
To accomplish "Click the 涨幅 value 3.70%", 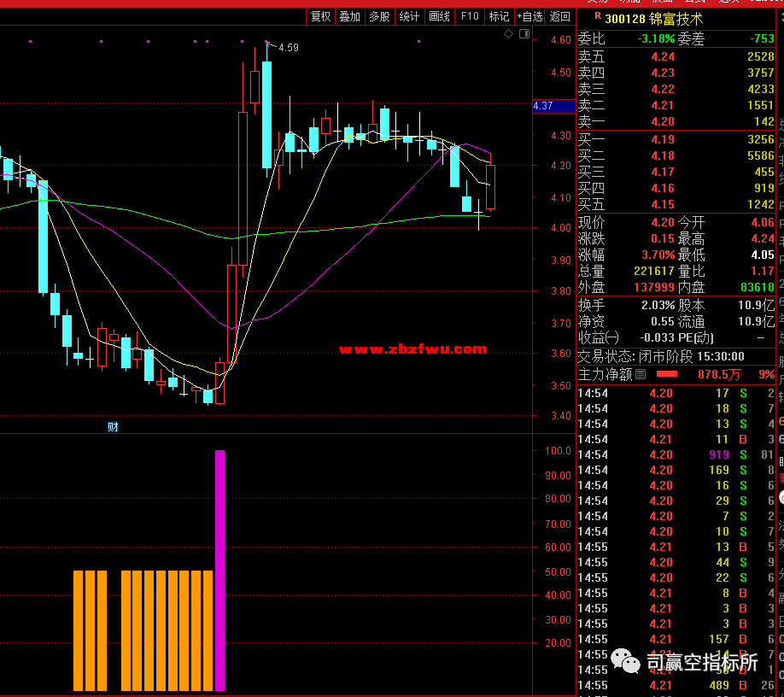I will click(658, 255).
